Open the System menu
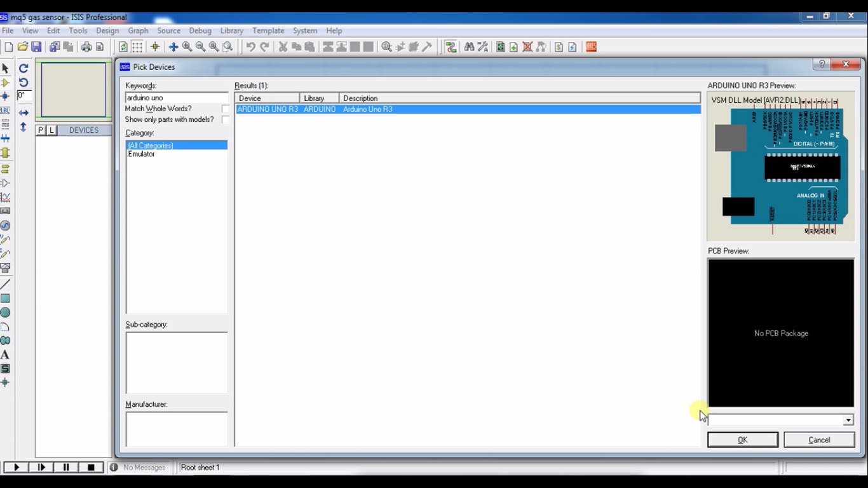 pyautogui.click(x=305, y=30)
